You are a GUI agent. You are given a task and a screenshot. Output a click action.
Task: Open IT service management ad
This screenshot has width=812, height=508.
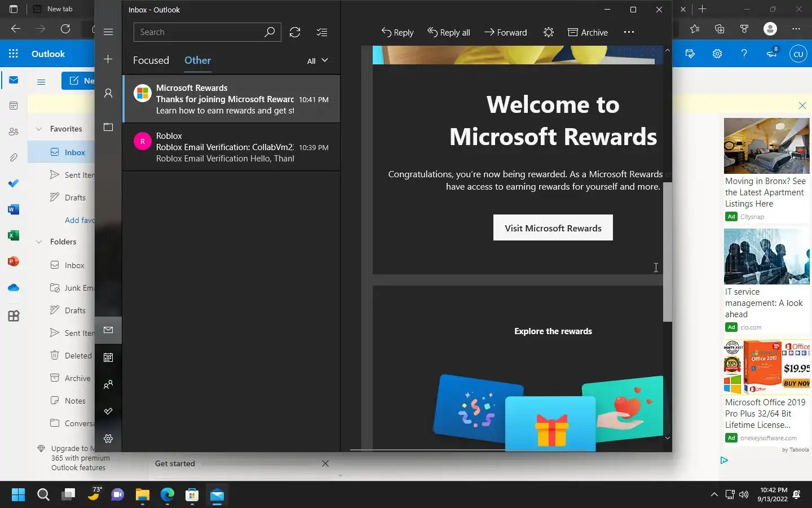(766, 281)
